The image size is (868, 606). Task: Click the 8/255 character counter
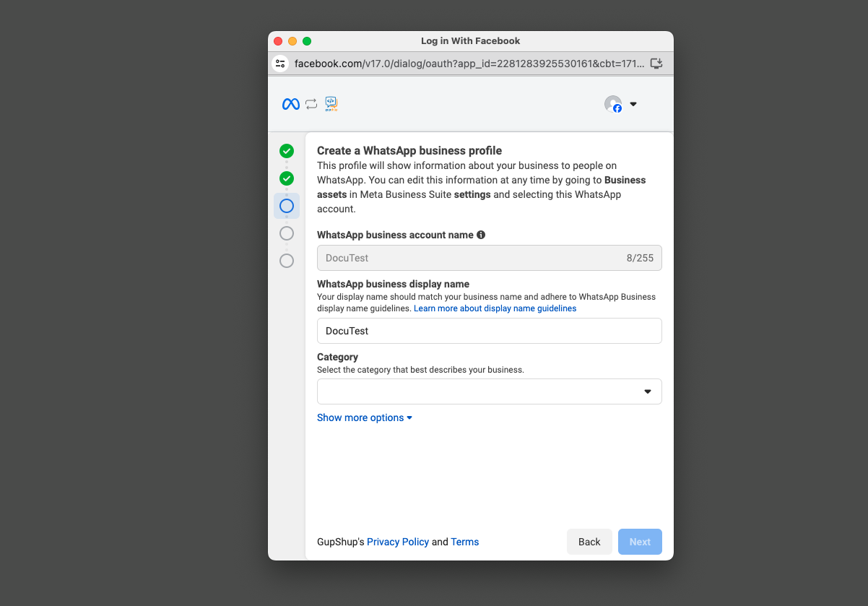pos(640,258)
